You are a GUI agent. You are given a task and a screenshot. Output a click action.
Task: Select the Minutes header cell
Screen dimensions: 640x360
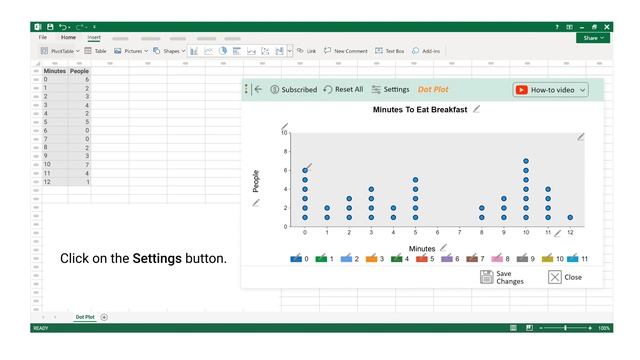tap(55, 71)
